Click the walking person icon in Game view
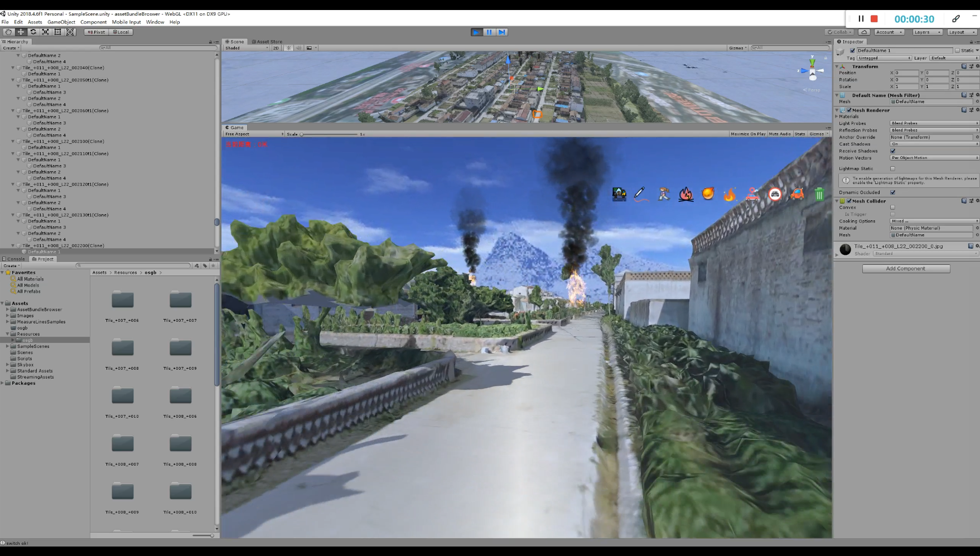Viewport: 980px width, 556px height. coord(663,194)
